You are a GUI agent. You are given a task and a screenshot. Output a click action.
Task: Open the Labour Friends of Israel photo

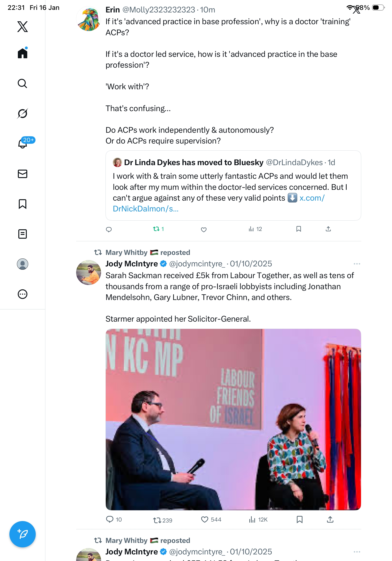[233, 419]
